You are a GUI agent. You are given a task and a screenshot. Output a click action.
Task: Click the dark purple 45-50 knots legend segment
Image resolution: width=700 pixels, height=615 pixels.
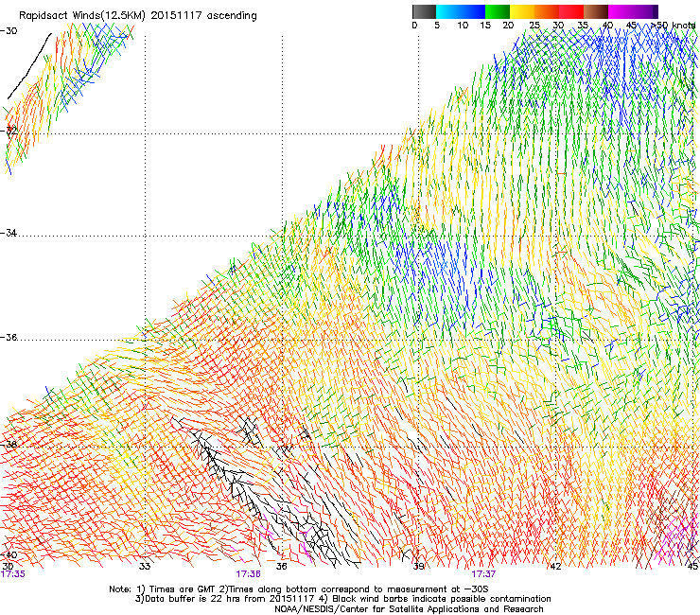645,11
